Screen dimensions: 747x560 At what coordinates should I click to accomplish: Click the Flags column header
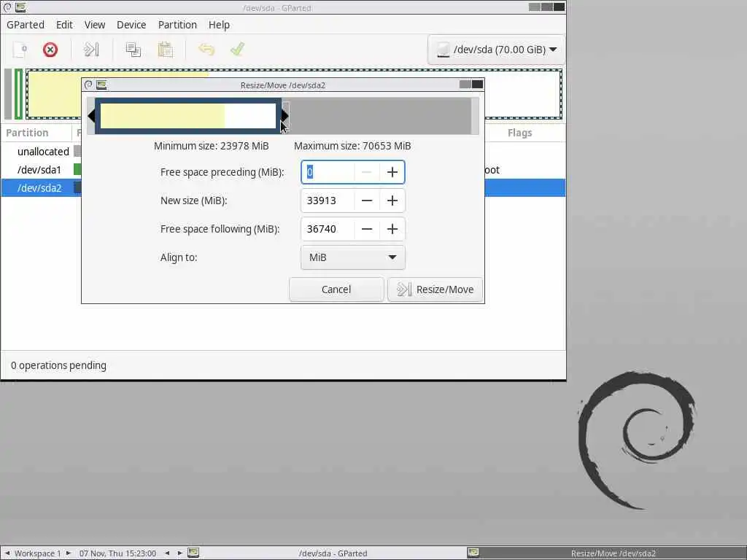pyautogui.click(x=519, y=133)
